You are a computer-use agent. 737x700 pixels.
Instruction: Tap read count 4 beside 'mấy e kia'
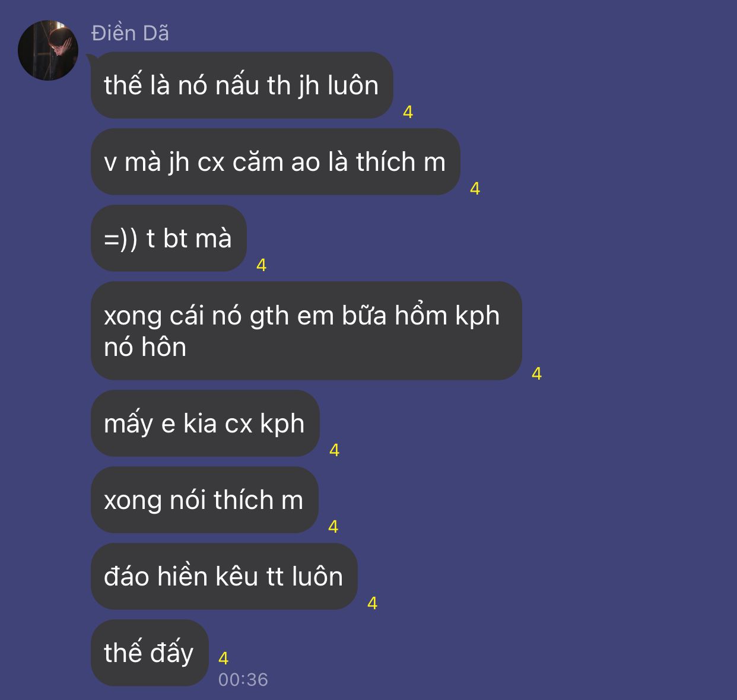(334, 450)
